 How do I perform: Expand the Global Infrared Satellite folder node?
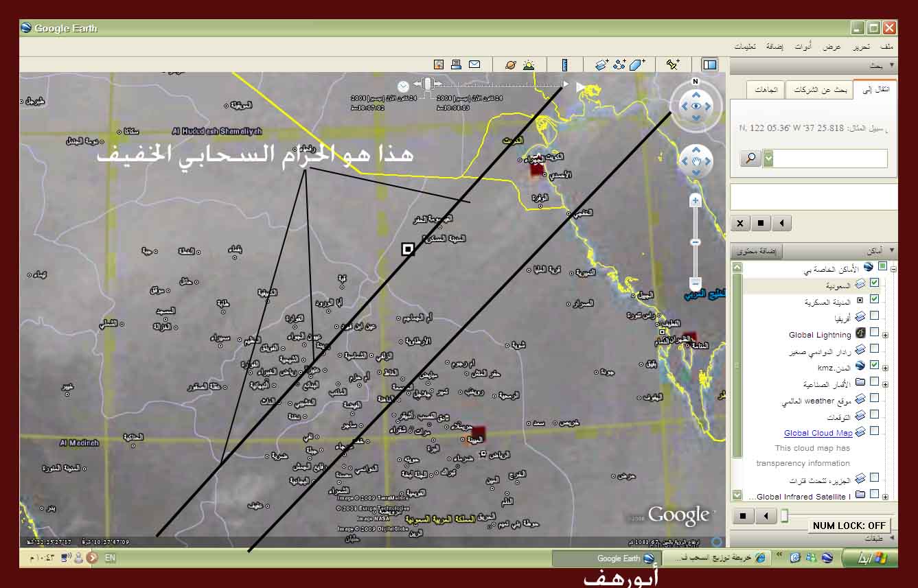point(886,496)
